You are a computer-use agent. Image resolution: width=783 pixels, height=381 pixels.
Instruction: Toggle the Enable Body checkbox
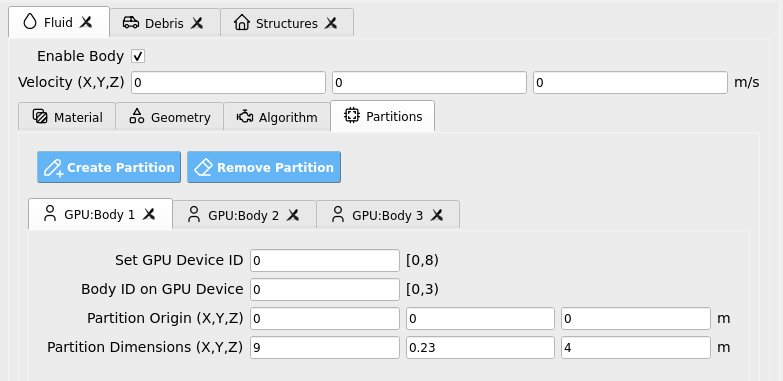138,56
